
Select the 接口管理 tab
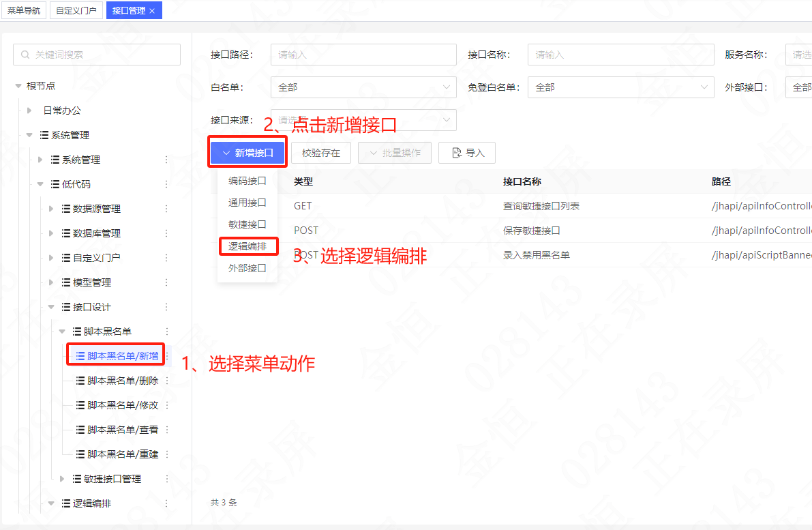point(129,10)
